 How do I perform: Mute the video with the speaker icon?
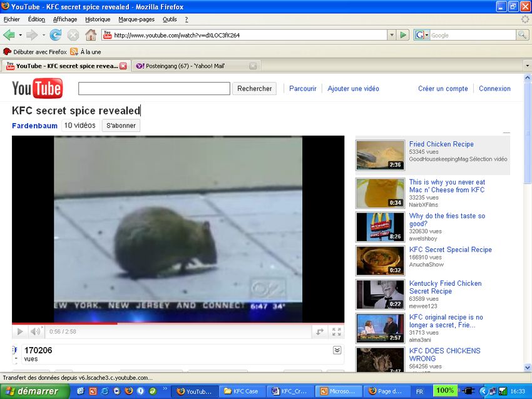(36, 331)
